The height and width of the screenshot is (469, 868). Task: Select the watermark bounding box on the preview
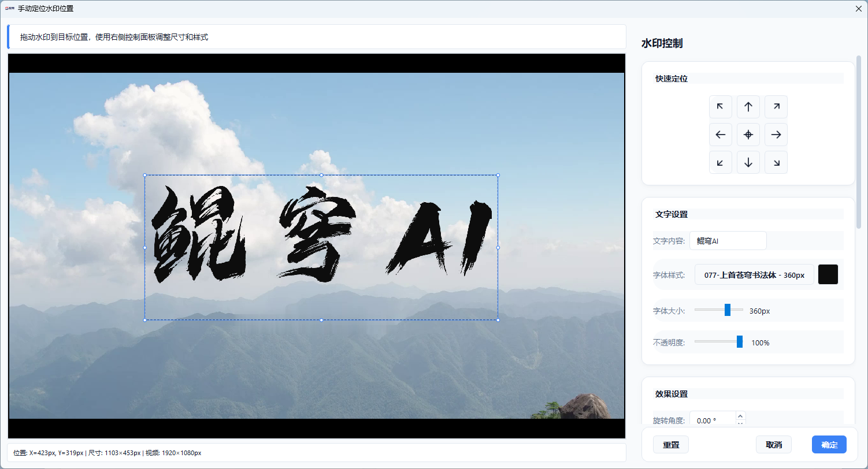click(321, 247)
